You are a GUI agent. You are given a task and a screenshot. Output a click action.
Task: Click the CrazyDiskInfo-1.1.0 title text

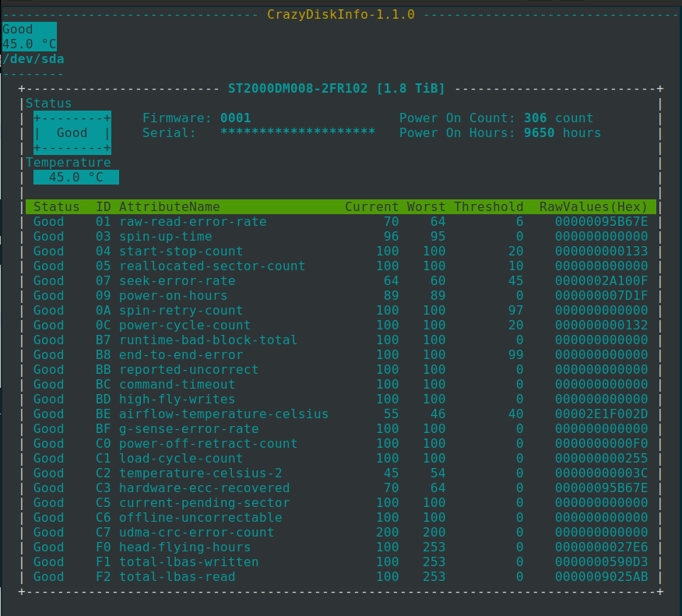pyautogui.click(x=340, y=14)
